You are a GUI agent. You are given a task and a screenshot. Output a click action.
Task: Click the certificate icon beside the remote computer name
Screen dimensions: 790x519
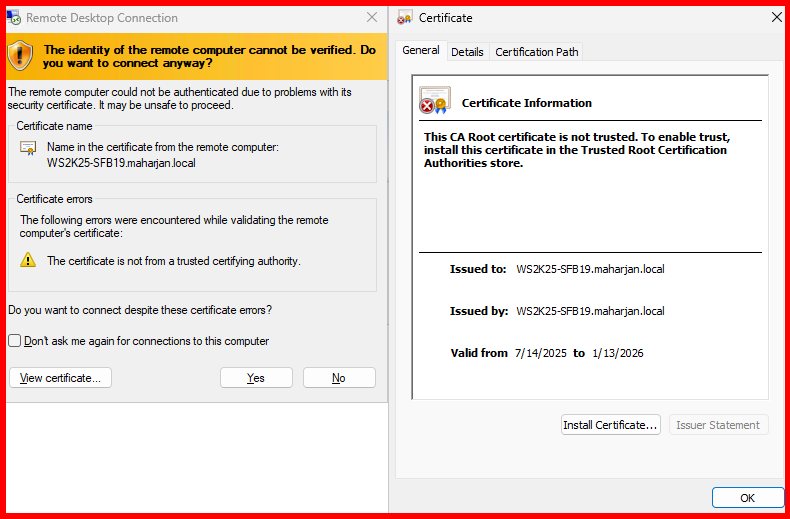(29, 148)
